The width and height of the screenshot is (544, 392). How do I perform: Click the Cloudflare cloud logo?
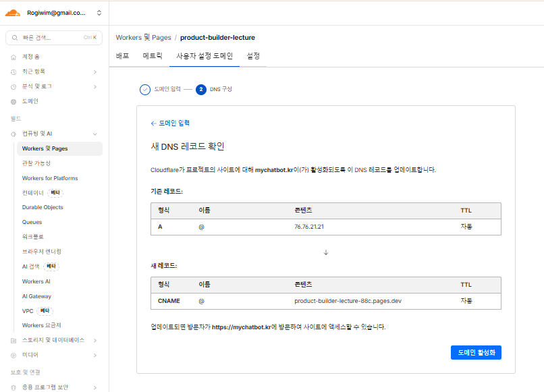[13, 13]
